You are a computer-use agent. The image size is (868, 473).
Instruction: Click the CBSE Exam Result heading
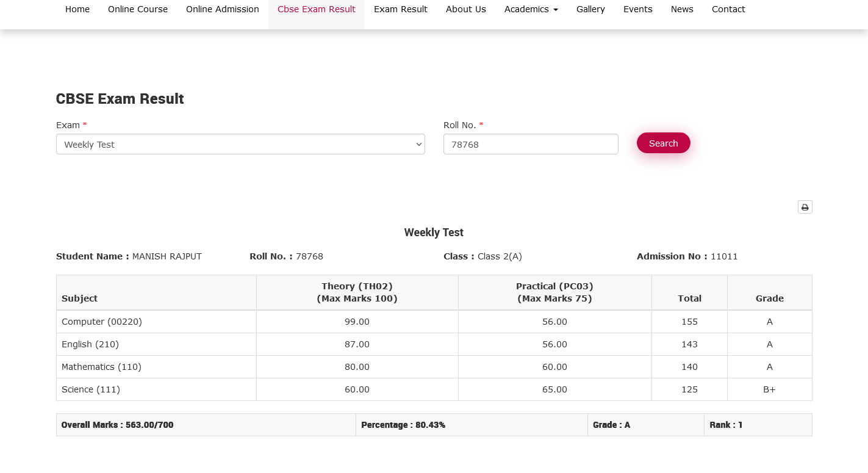120,99
